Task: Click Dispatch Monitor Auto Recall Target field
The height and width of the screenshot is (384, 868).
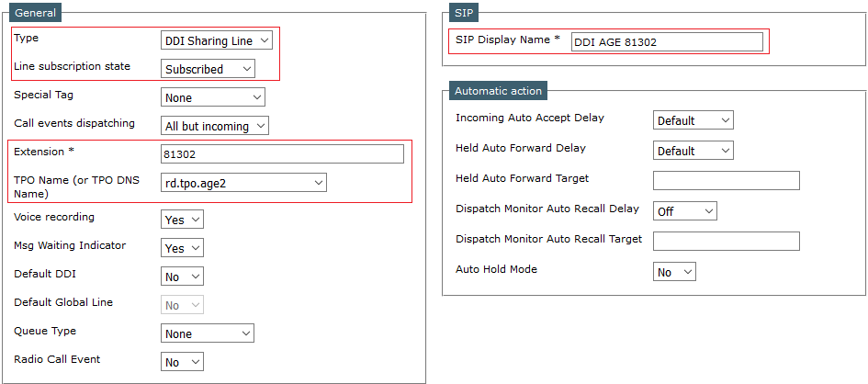Action: pyautogui.click(x=727, y=242)
